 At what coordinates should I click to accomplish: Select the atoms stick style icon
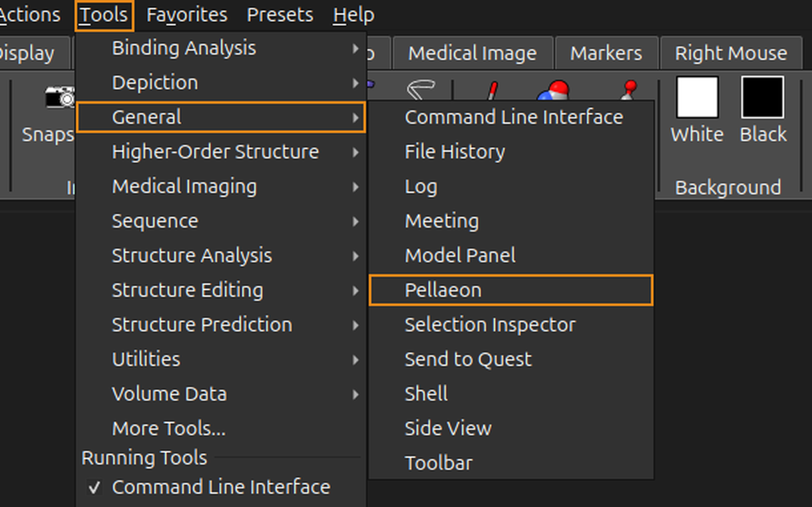491,92
